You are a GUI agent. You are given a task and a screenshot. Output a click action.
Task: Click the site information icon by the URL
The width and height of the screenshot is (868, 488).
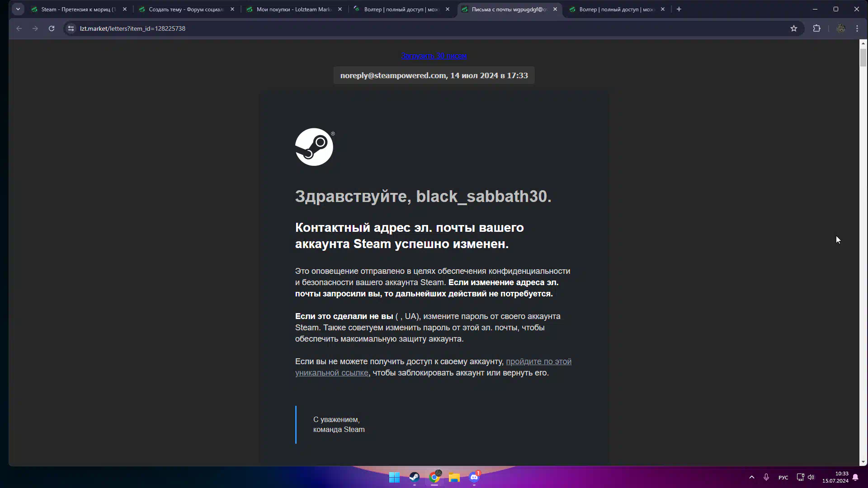pyautogui.click(x=71, y=28)
